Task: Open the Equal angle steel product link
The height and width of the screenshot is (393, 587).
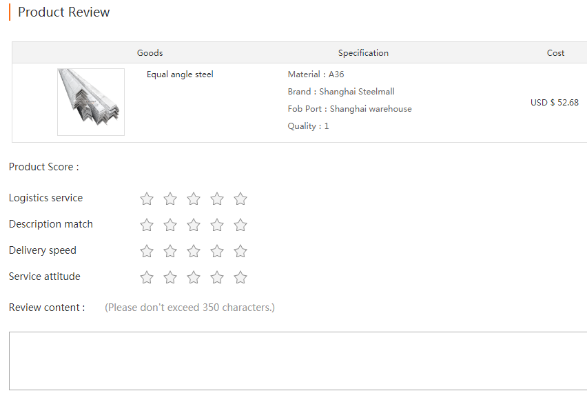Action: [x=180, y=74]
